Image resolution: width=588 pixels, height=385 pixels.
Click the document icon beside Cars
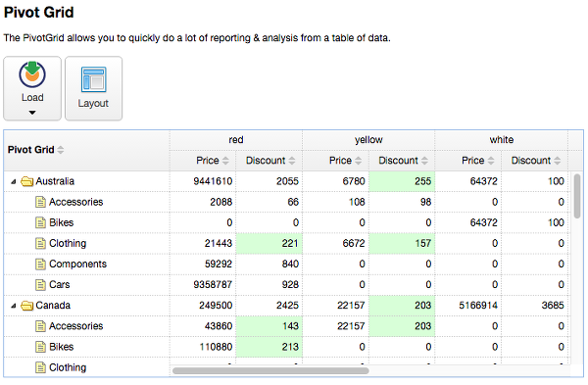(40, 285)
